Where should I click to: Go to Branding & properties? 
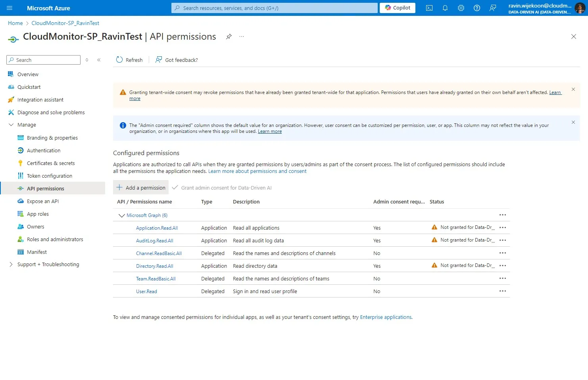52,138
